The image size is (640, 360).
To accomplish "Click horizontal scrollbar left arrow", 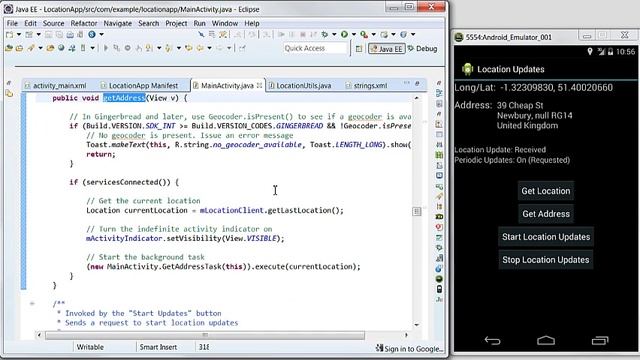I will pos(39,335).
